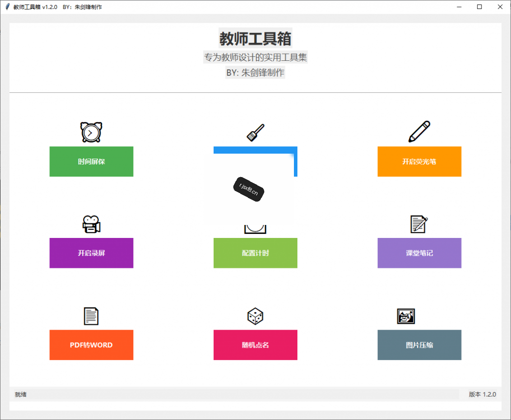Open 课堂笔记 class notes
The image size is (511, 420).
point(419,253)
